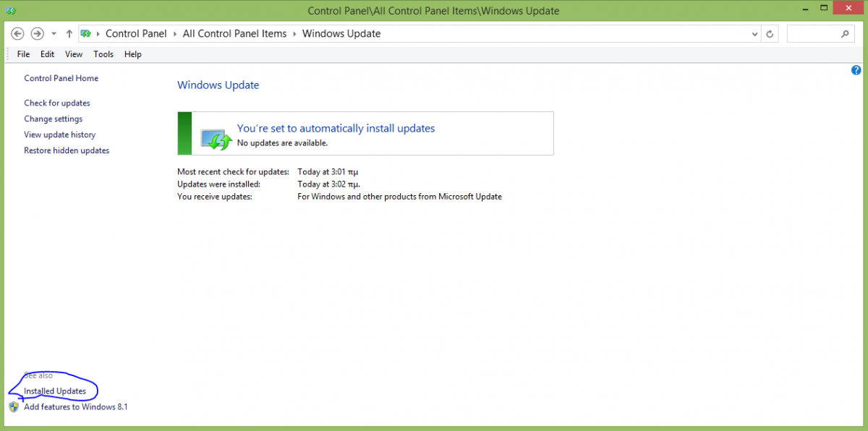Expand the address bar history dropdown
Image resolution: width=868 pixels, height=431 pixels.
coord(755,34)
